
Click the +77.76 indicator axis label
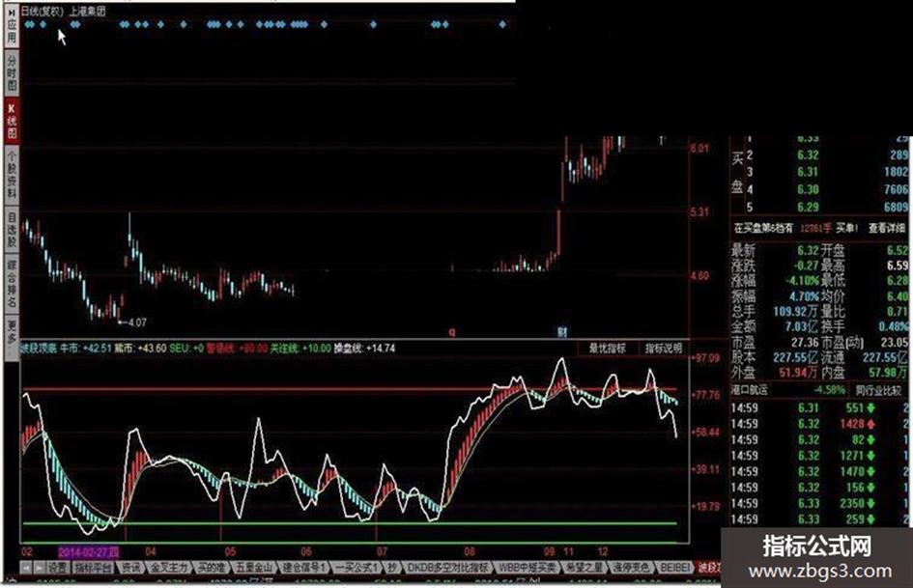point(705,395)
